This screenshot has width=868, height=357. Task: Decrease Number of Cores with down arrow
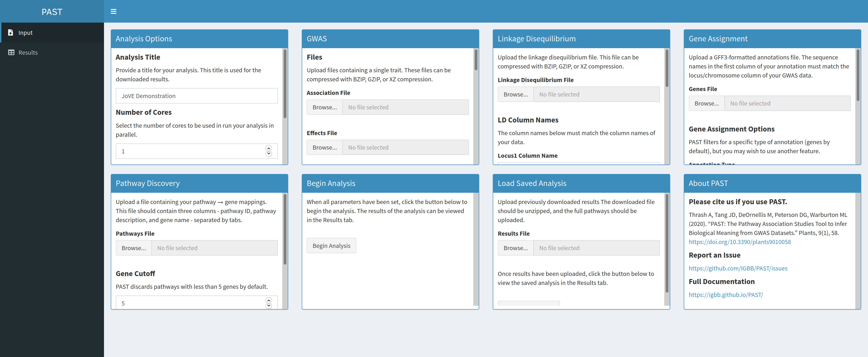269,154
